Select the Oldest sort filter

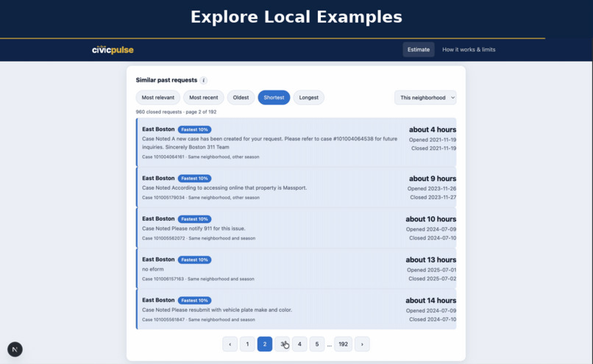(241, 98)
